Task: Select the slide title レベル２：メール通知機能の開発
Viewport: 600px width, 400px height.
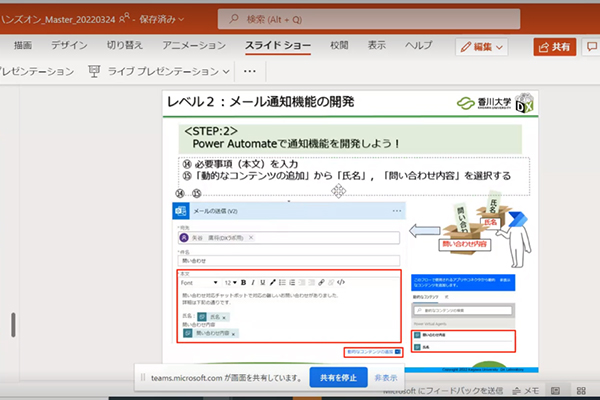Action: pyautogui.click(x=261, y=102)
